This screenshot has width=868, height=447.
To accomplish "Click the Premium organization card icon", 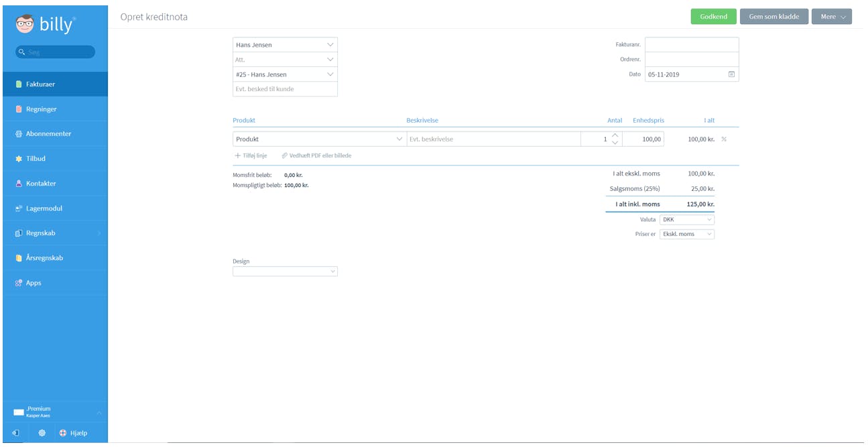I will [x=19, y=412].
